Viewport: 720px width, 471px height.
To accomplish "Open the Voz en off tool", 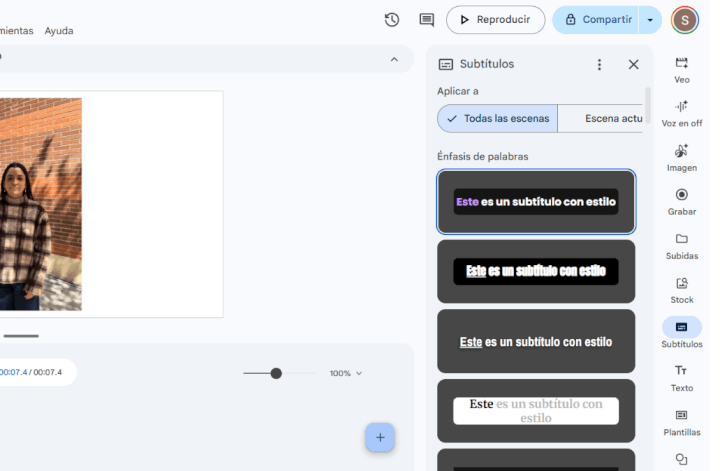I will click(682, 114).
